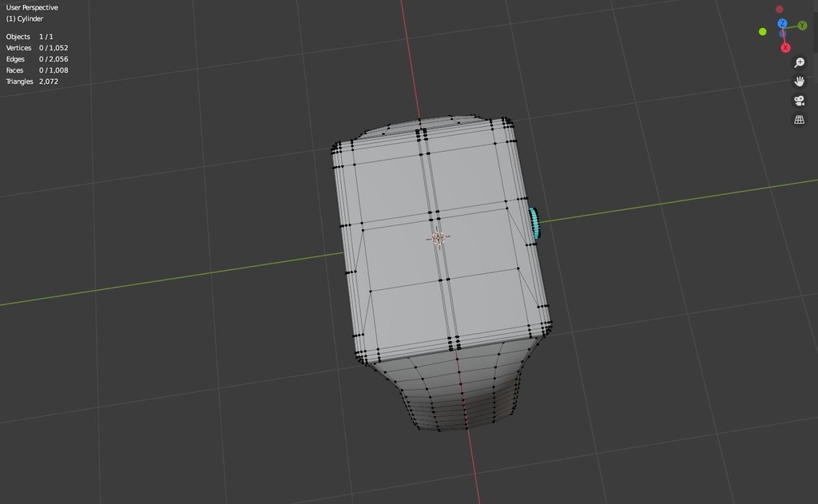Flip view using the faded blue negative-Z dot
This screenshot has height=504, width=818.
782,34
